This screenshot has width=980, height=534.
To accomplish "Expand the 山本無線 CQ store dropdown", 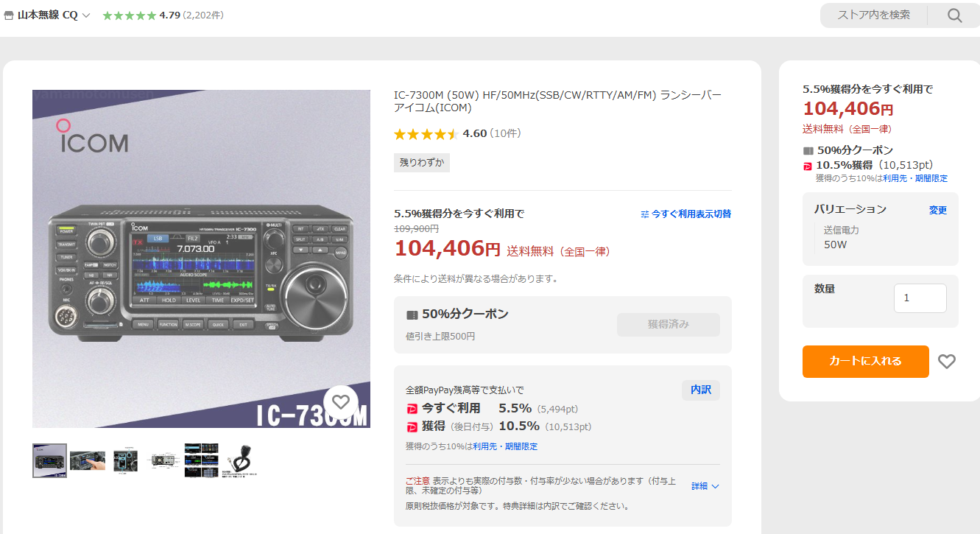I will [86, 15].
